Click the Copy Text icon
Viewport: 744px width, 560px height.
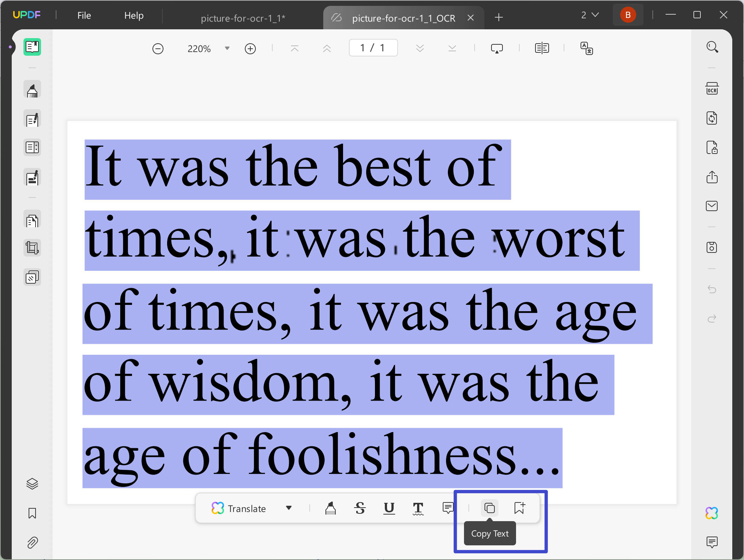pyautogui.click(x=489, y=508)
